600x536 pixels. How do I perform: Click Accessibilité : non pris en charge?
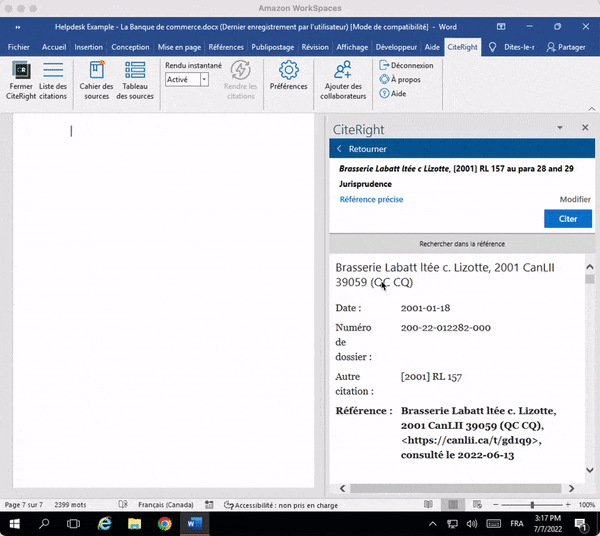pyautogui.click(x=281, y=505)
